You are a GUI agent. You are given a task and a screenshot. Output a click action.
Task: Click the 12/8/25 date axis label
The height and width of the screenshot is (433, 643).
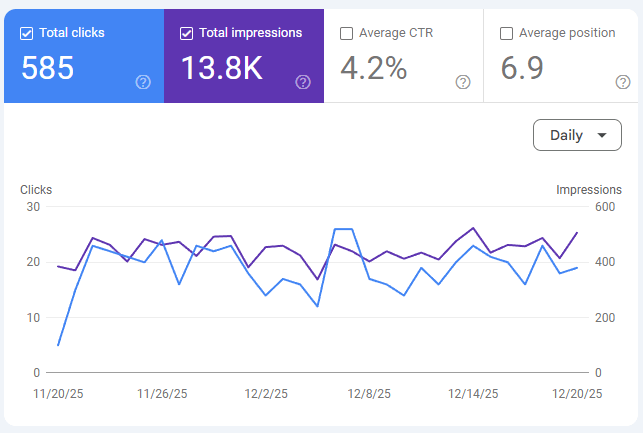coord(369,394)
